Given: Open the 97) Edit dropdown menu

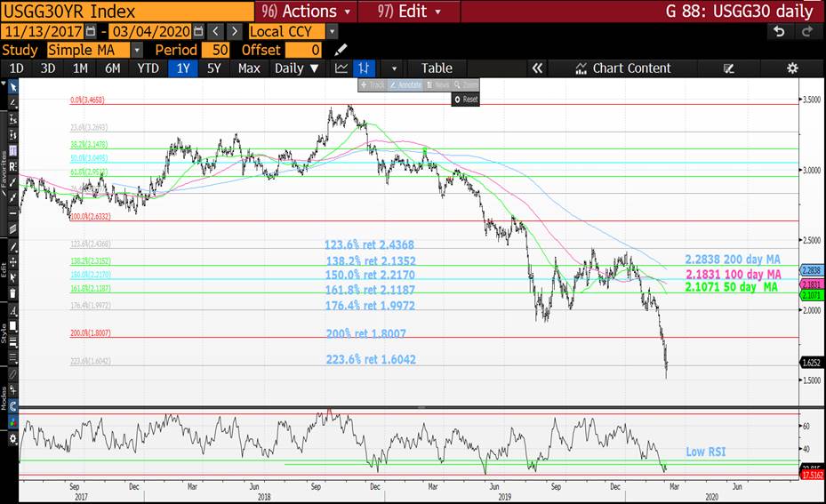Looking at the screenshot, I should click(x=408, y=11).
